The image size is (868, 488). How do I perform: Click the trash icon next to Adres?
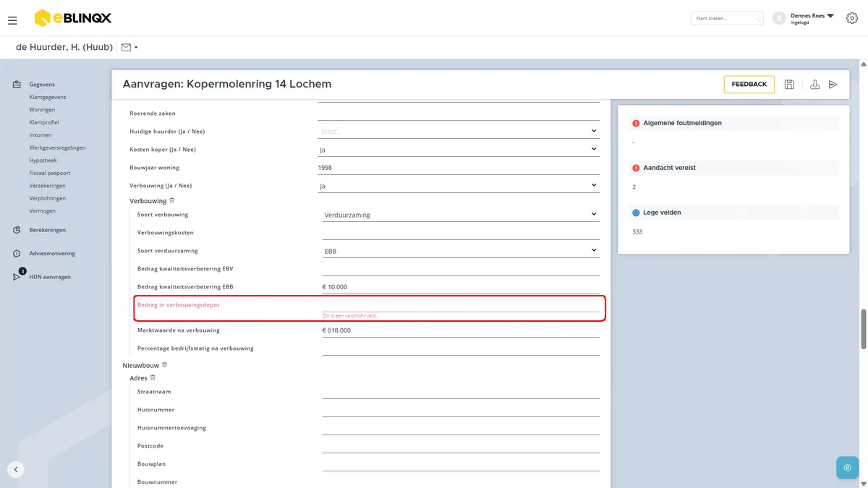(x=153, y=377)
